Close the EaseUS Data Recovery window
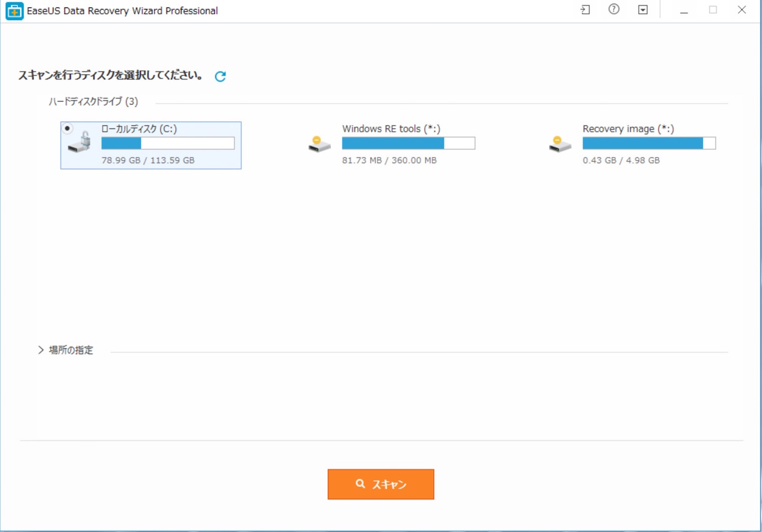This screenshot has width=762, height=532. pyautogui.click(x=742, y=10)
